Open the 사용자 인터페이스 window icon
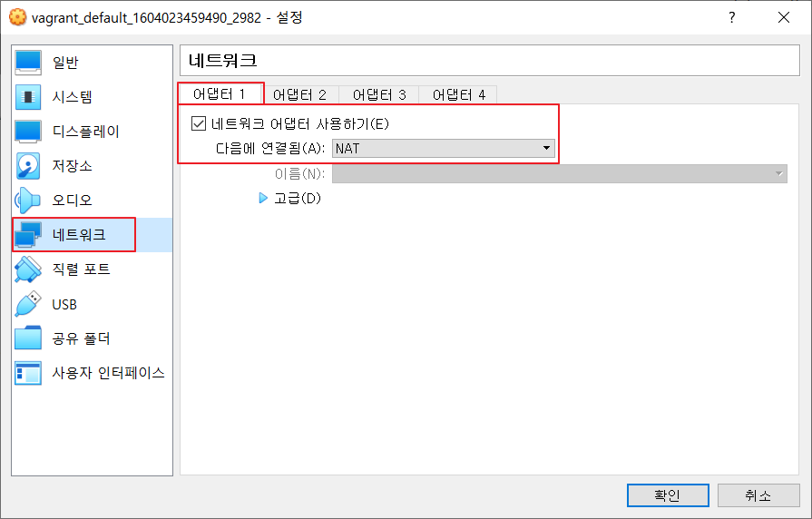The width and height of the screenshot is (812, 519). 28,373
